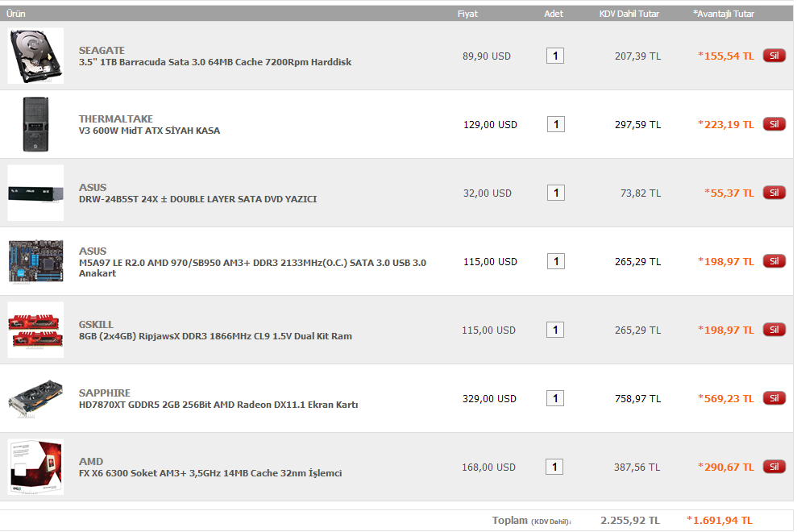Open the FX X6 6300 processor link
The image size is (797, 532).
pyautogui.click(x=210, y=473)
